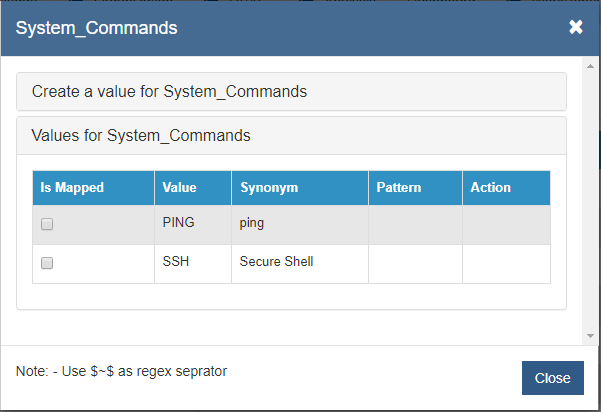Check the Is Mapped box for SSH
Image resolution: width=601 pixels, height=412 pixels.
47,264
